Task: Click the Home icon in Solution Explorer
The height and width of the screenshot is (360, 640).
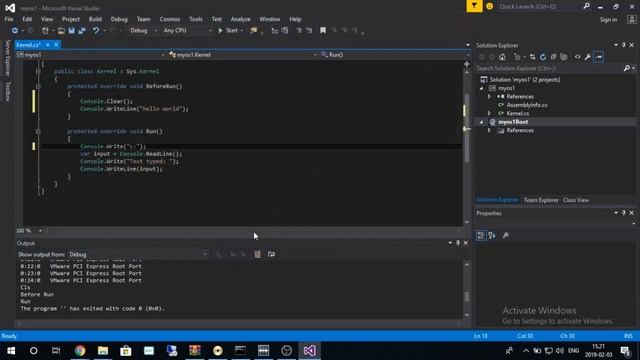Action: (x=502, y=57)
